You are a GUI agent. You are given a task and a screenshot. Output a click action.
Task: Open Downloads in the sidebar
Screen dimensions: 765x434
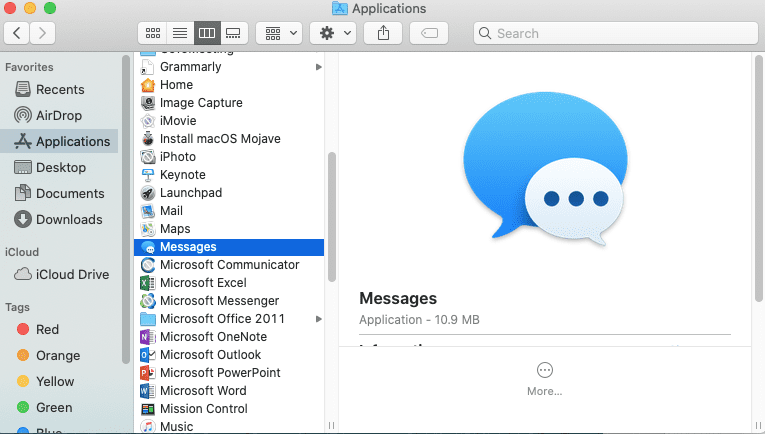pyautogui.click(x=59, y=219)
